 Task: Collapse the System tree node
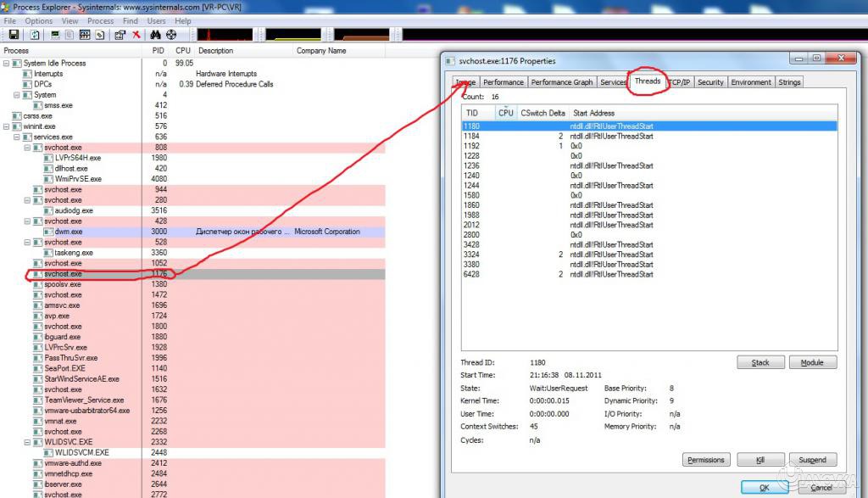click(17, 95)
